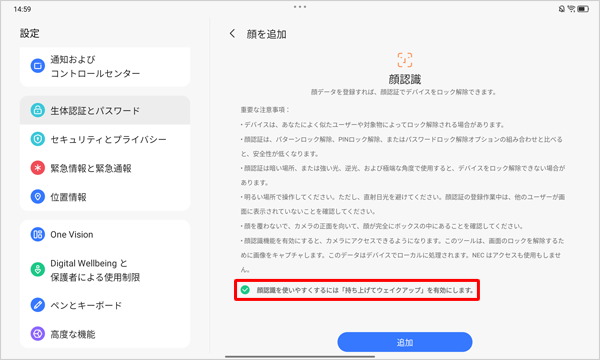Tap the 持ち上げてウェイクアップ description text
Viewport: 600px width, 360px height.
[x=365, y=290]
